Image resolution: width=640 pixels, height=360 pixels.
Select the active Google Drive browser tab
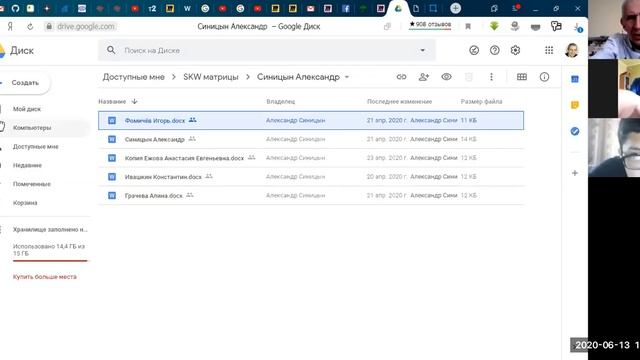398,8
